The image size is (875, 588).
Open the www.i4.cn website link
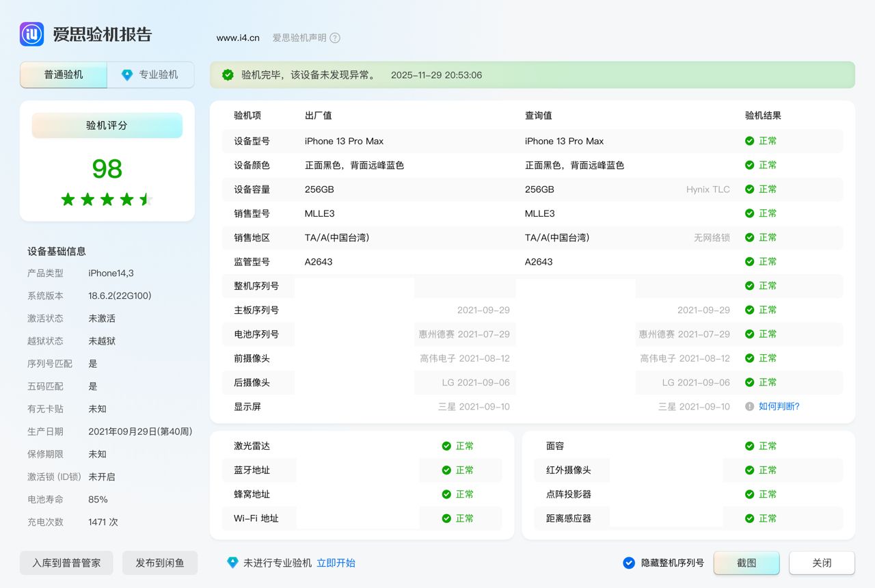(238, 38)
